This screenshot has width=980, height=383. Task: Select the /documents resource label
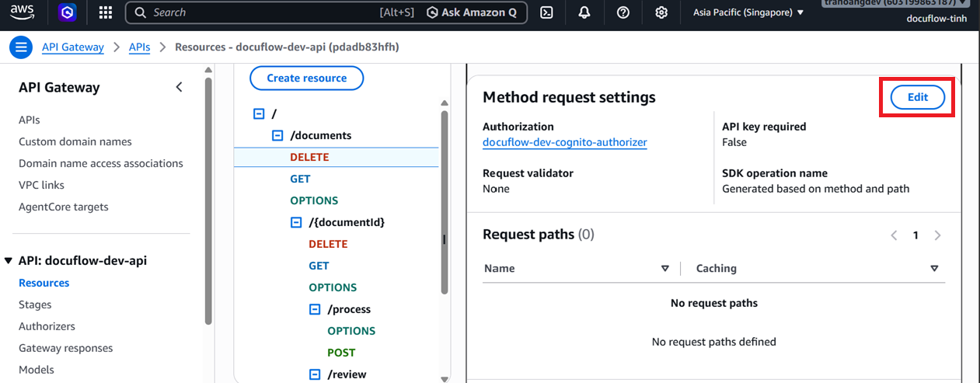click(x=320, y=135)
